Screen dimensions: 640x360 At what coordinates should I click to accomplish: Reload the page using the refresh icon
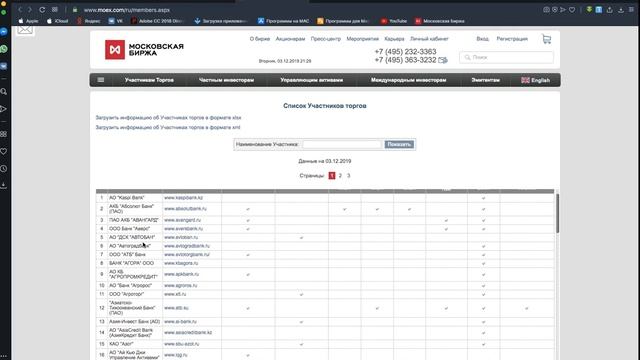tap(42, 9)
